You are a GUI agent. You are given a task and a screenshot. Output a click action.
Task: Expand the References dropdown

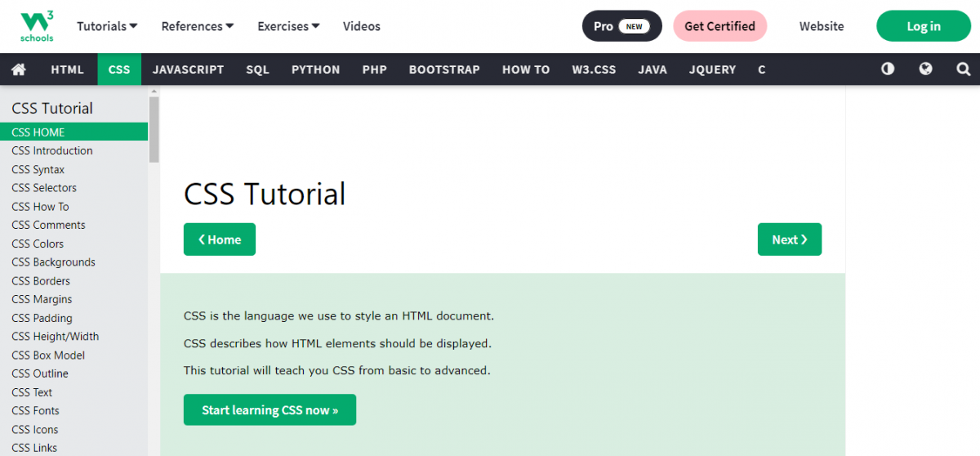(198, 26)
